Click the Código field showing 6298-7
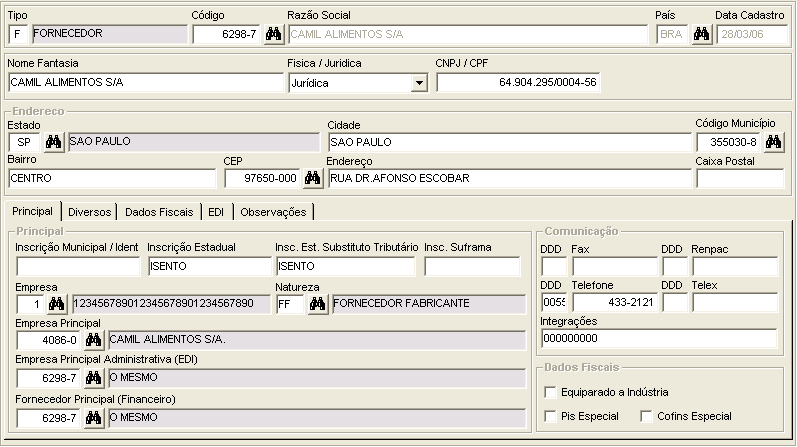The height and width of the screenshot is (447, 797). tap(226, 34)
